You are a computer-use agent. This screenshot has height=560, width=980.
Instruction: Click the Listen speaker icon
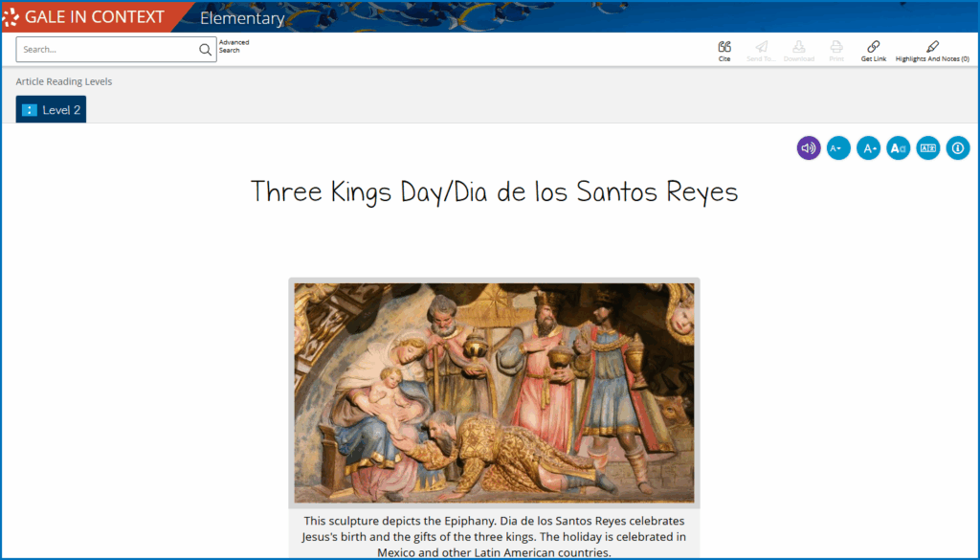point(809,148)
